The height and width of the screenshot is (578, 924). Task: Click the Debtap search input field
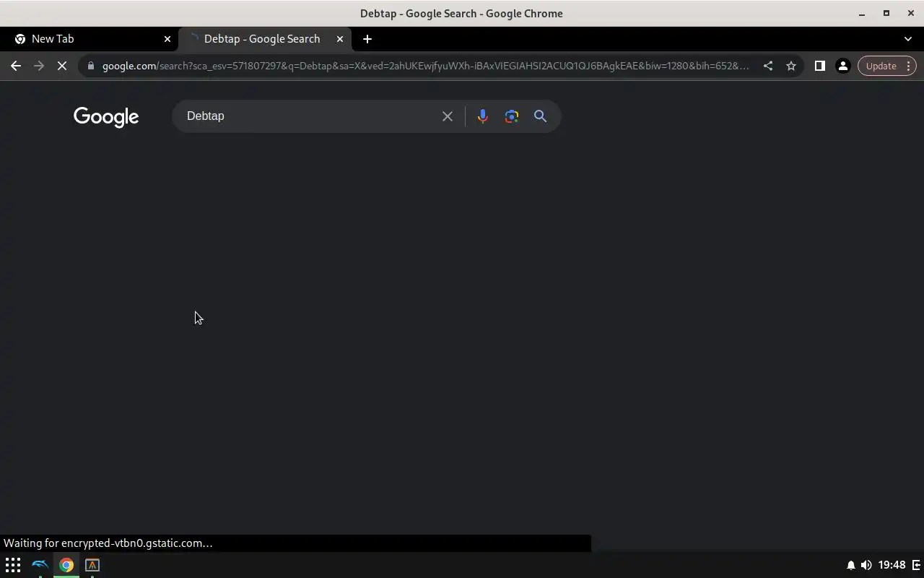(x=308, y=116)
